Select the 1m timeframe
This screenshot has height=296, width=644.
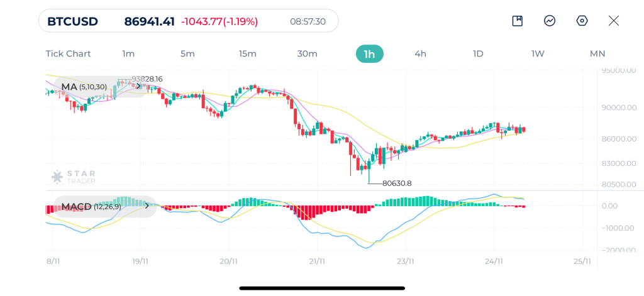pyautogui.click(x=128, y=54)
